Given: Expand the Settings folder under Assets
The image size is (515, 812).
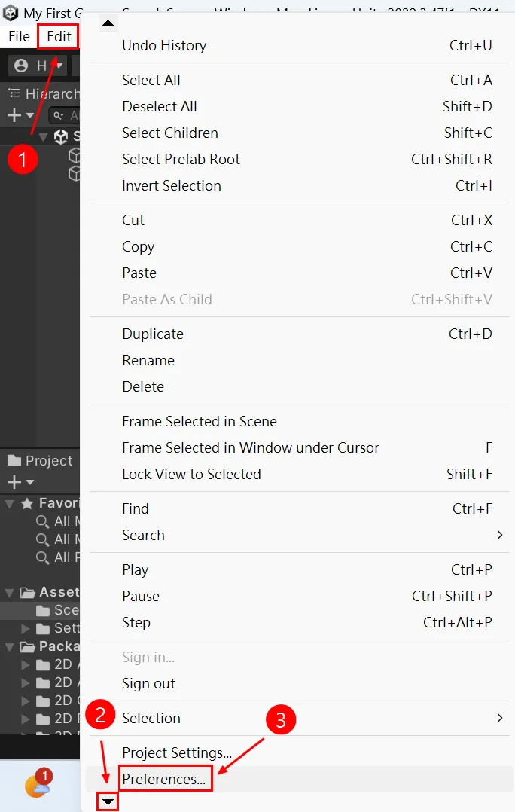Looking at the screenshot, I should click(x=26, y=628).
